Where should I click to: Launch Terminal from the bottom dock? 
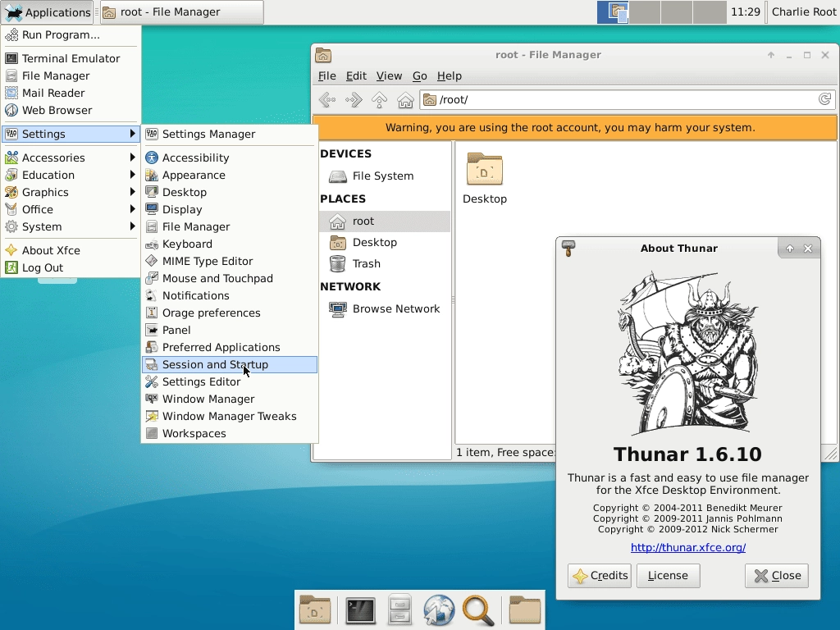(360, 610)
